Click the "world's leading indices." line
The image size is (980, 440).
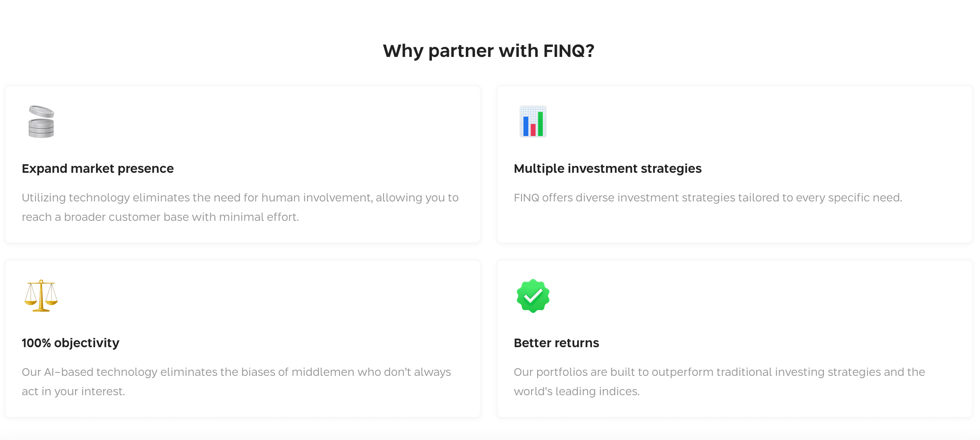pos(576,391)
